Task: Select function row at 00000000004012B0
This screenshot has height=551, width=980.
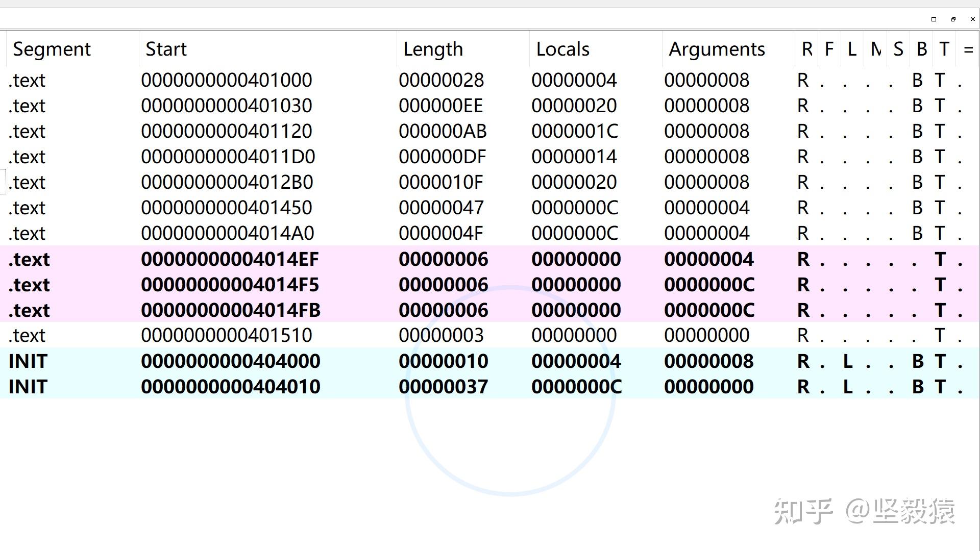Action: point(227,182)
